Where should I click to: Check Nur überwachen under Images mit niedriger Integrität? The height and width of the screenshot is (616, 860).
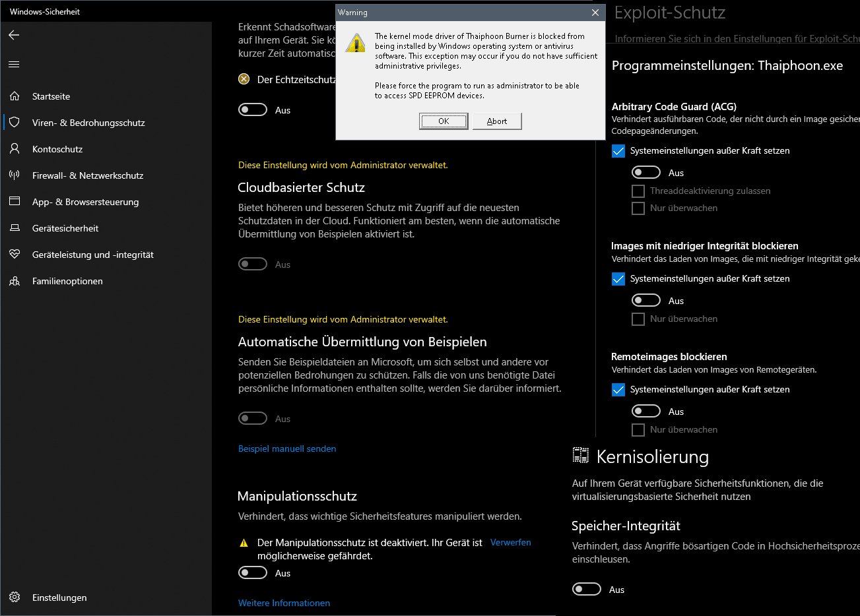tap(638, 319)
